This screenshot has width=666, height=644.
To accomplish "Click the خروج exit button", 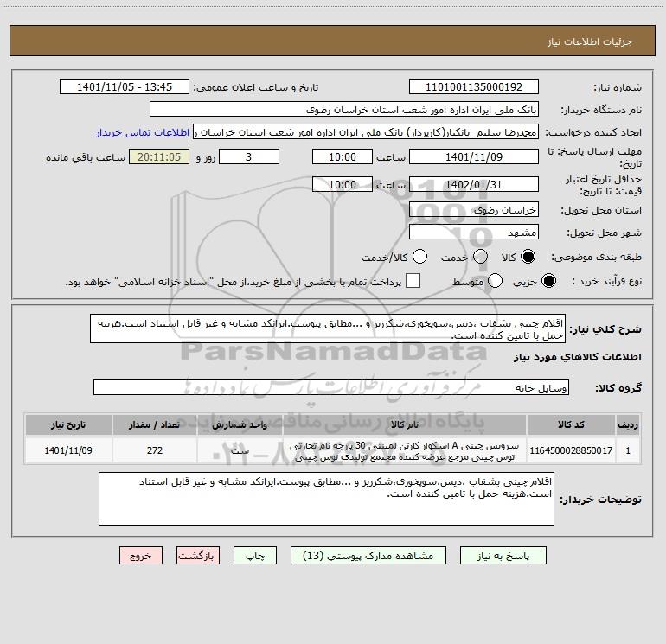I will point(141,556).
